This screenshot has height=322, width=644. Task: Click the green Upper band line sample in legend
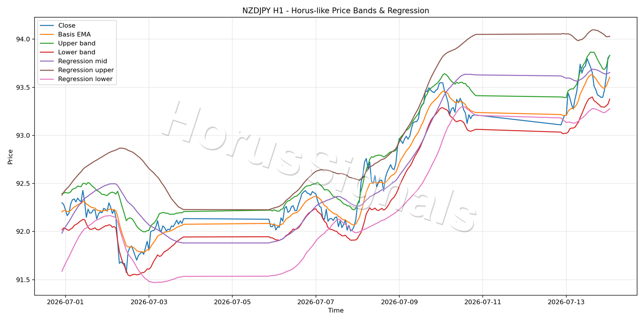click(x=47, y=43)
